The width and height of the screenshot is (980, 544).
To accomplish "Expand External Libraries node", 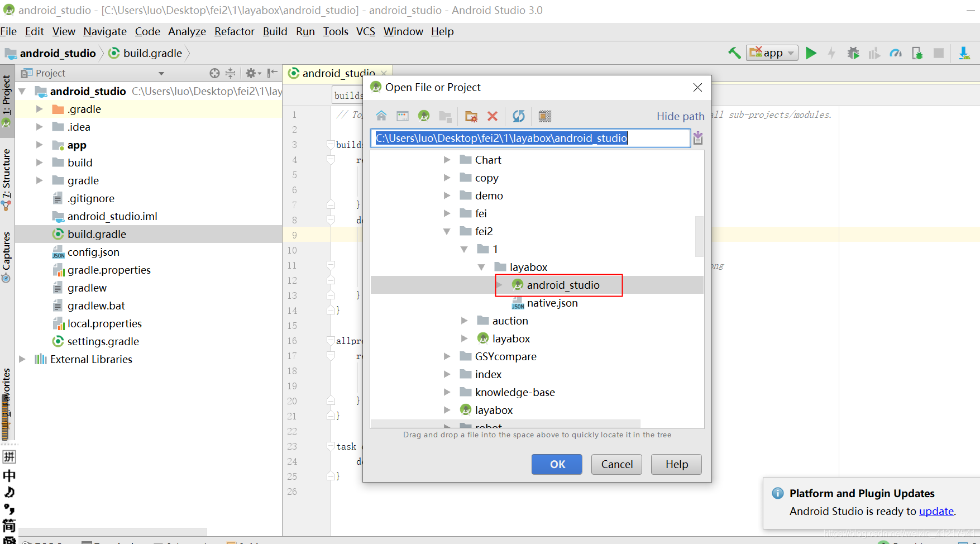I will click(22, 359).
